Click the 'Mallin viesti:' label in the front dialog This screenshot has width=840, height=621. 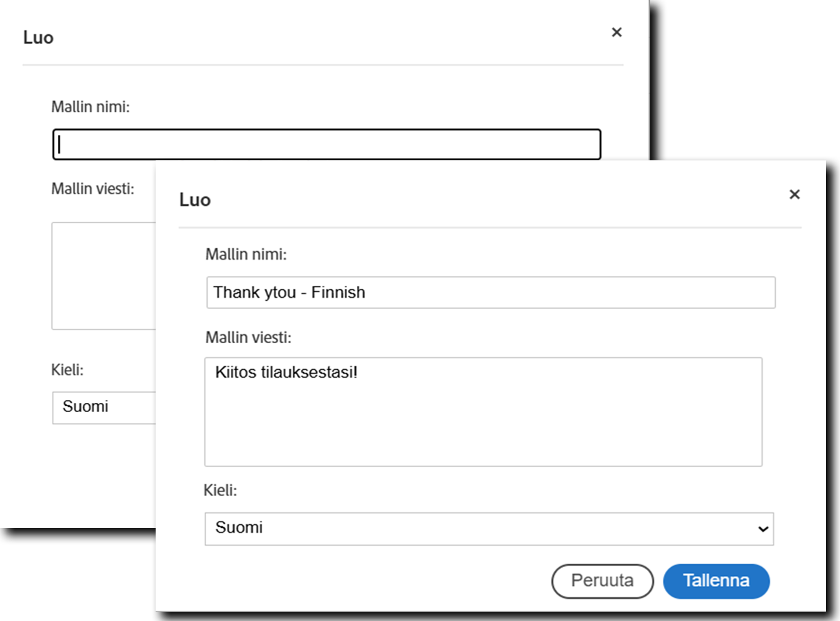[248, 337]
